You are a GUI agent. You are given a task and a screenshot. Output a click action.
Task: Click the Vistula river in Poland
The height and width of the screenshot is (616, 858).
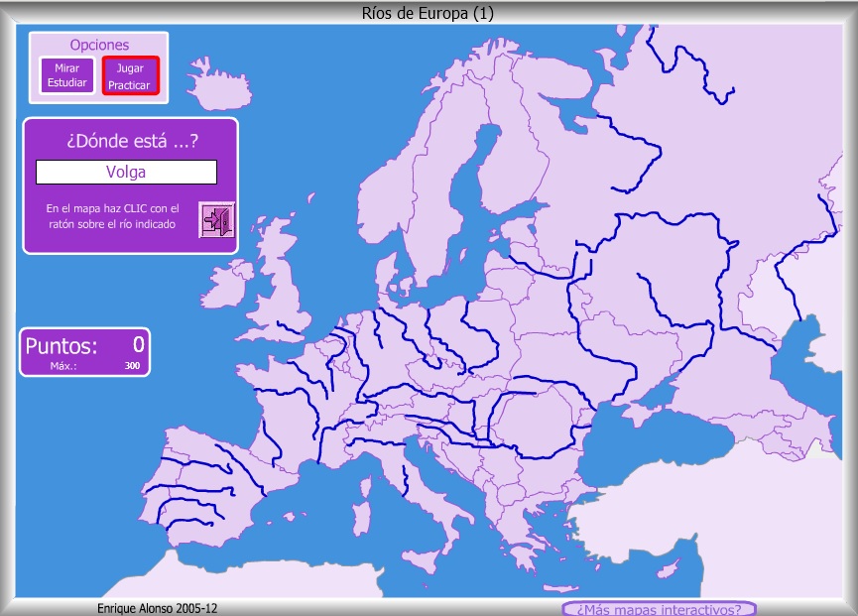point(484,332)
